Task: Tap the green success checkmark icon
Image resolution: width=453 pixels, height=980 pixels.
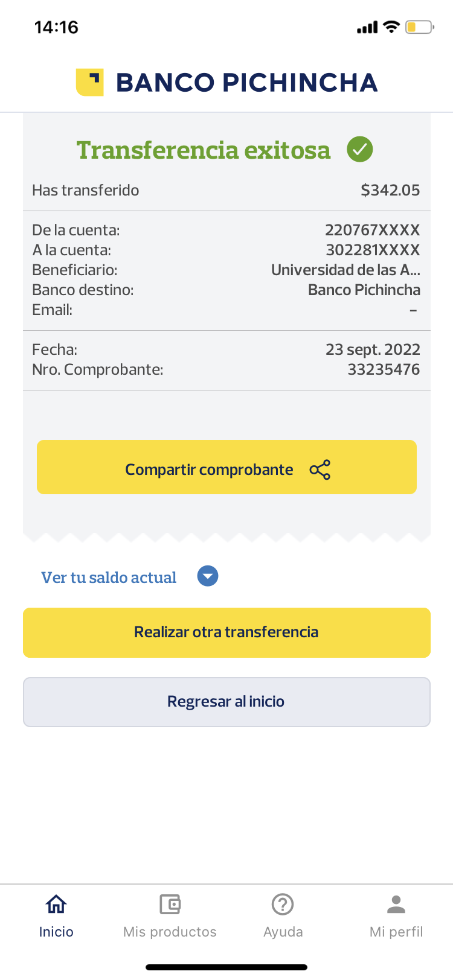Action: point(360,150)
